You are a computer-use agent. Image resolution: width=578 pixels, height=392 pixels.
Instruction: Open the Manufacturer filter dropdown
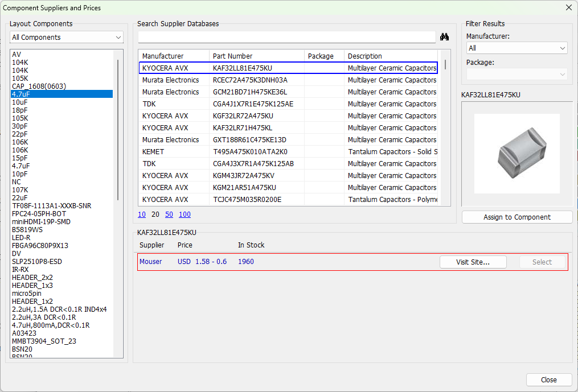[x=516, y=48]
